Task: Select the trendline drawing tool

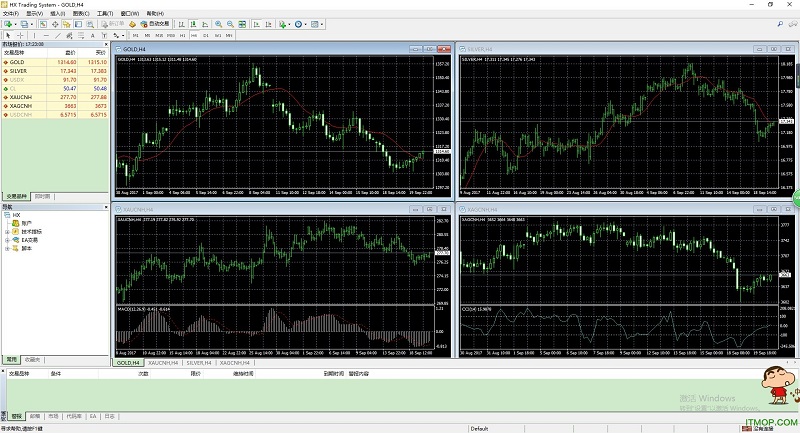Action: point(57,35)
